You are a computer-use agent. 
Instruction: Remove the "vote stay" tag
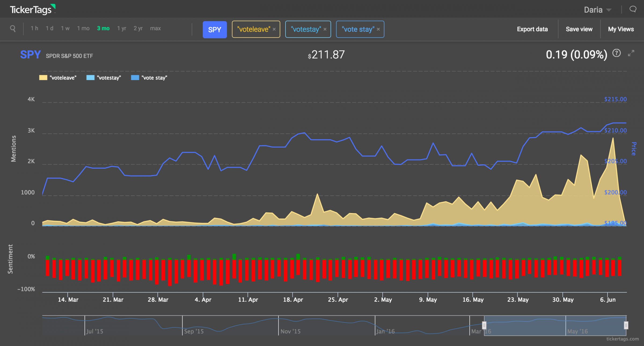point(378,29)
